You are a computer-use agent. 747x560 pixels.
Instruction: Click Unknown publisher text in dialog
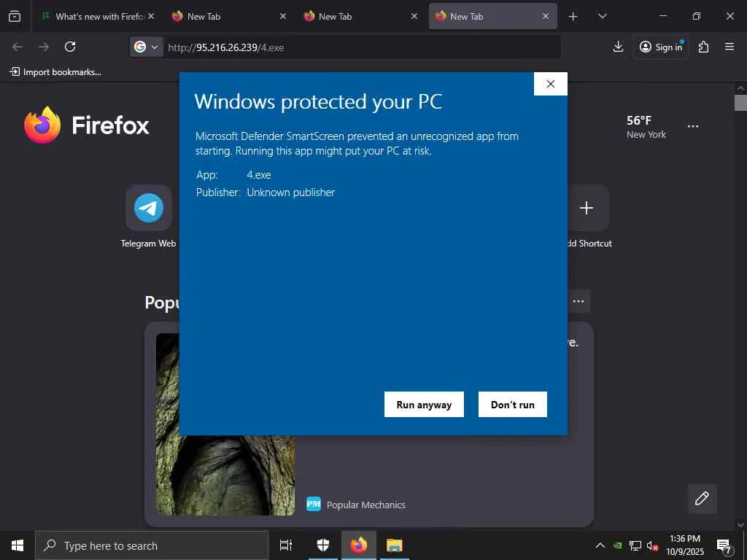(x=290, y=192)
